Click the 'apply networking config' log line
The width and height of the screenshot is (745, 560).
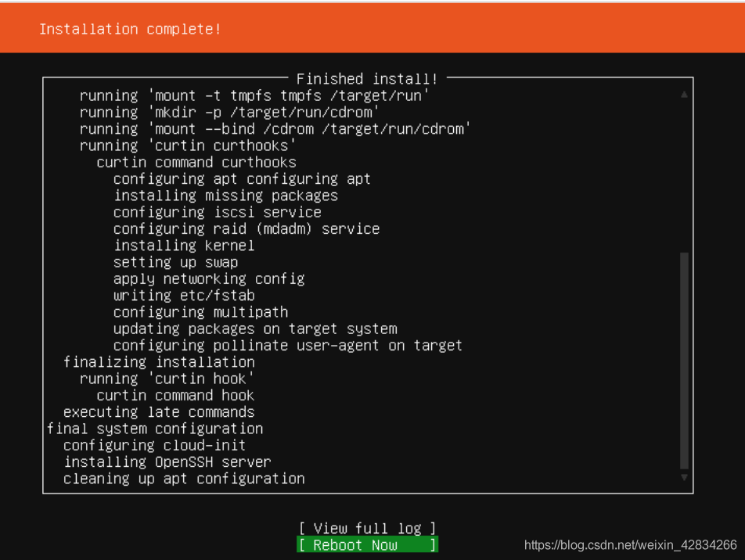click(x=209, y=278)
